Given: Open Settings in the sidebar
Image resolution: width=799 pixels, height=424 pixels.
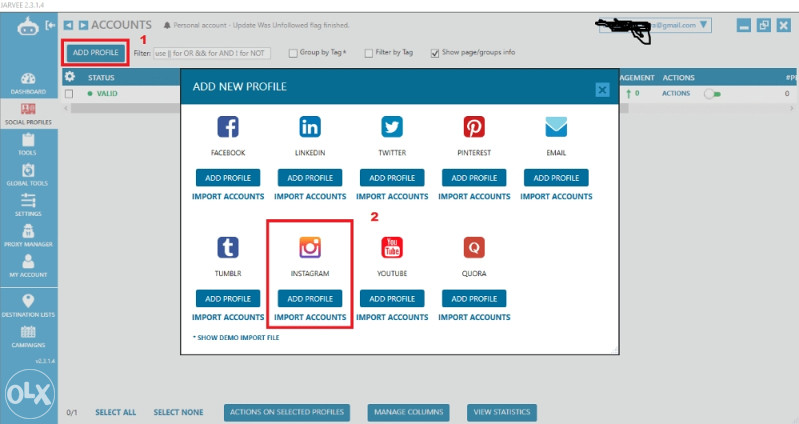Looking at the screenshot, I should [x=28, y=206].
